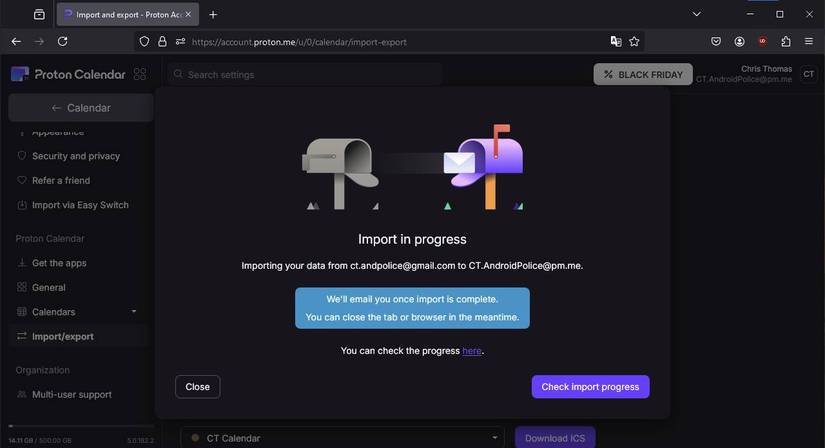Screen dimensions: 825x448
Task: Focus the Search settings field
Action: coord(305,75)
